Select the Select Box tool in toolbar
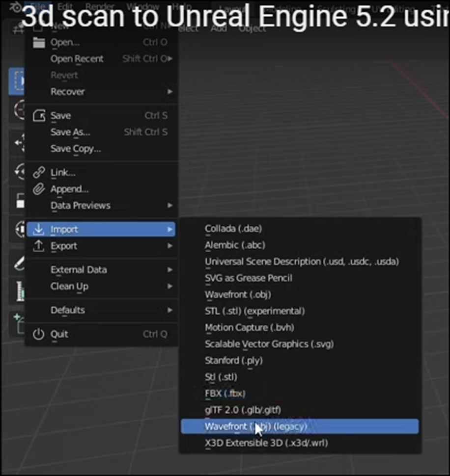This screenshot has width=450, height=476. tap(18, 81)
